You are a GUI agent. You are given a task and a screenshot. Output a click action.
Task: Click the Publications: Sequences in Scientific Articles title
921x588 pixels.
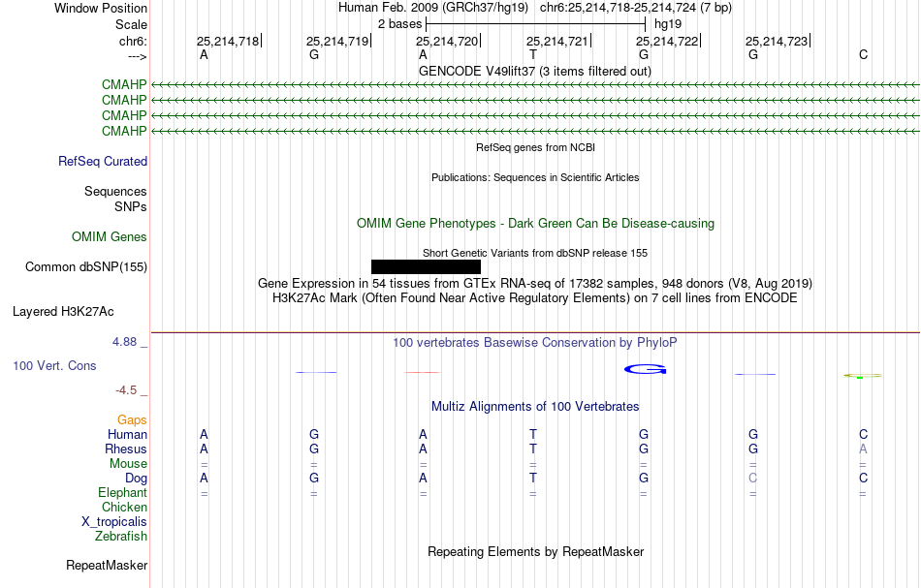click(x=535, y=178)
